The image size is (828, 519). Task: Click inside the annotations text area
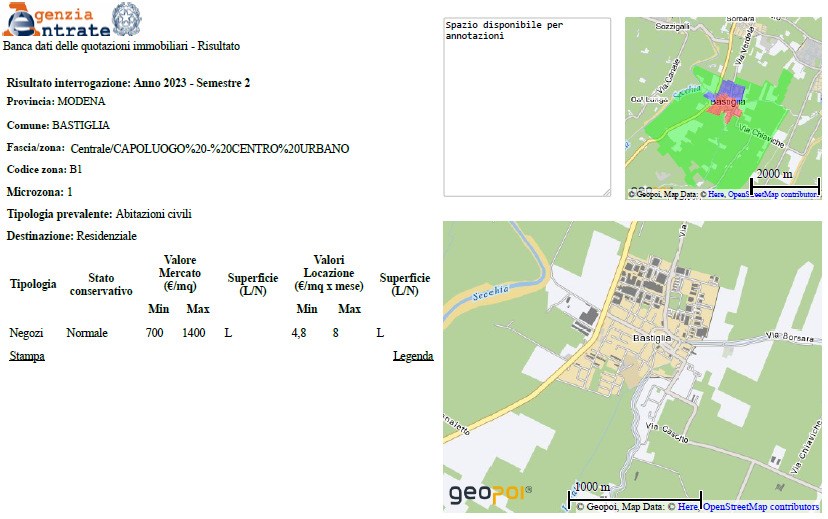pyautogui.click(x=526, y=110)
